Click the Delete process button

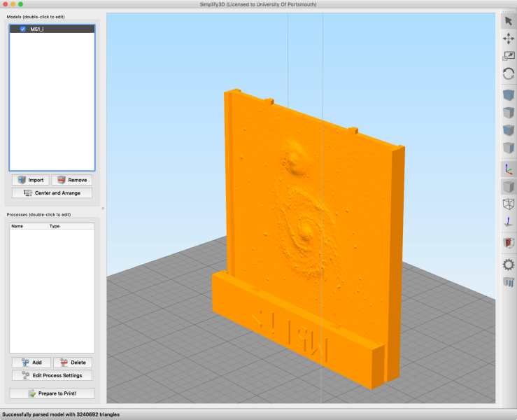73,363
